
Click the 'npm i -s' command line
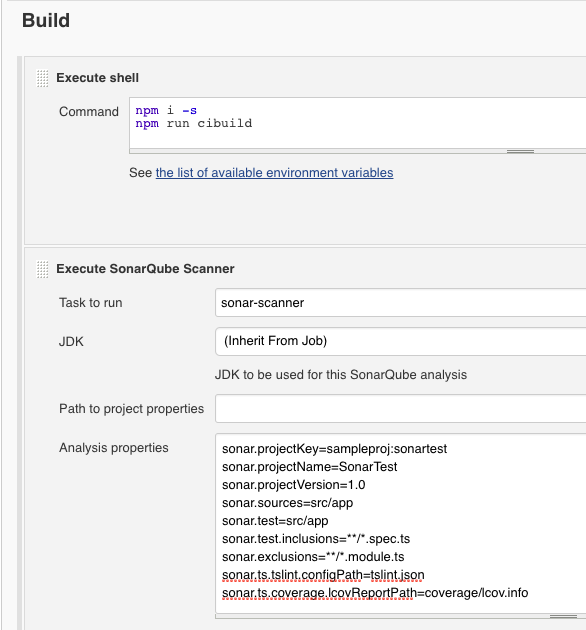[166, 110]
